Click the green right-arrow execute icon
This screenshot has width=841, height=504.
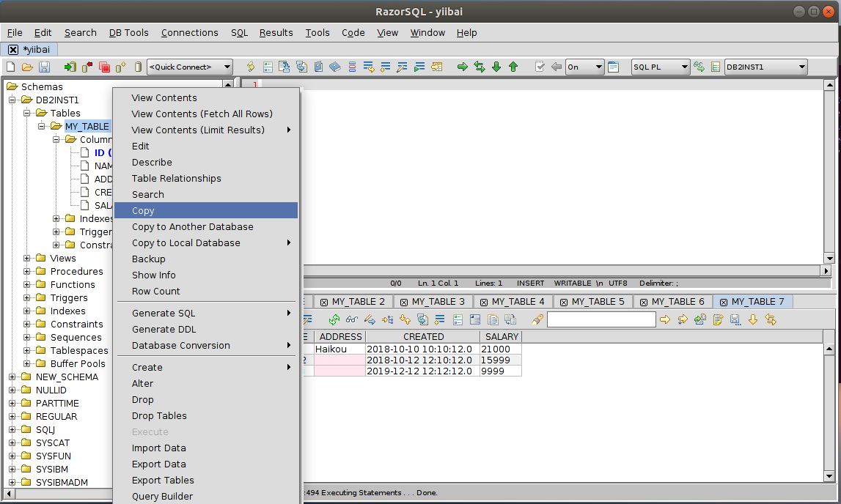coord(463,67)
